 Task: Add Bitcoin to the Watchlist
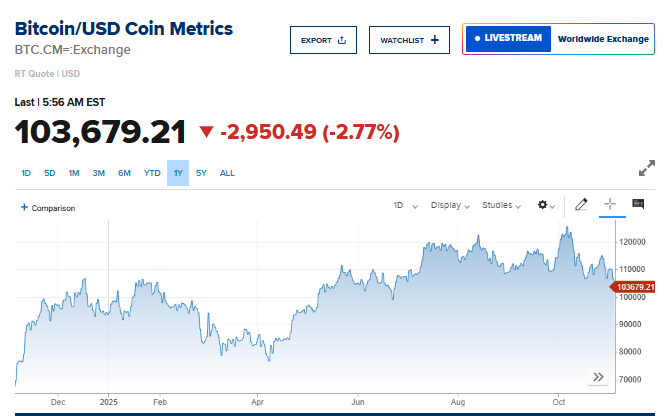409,40
